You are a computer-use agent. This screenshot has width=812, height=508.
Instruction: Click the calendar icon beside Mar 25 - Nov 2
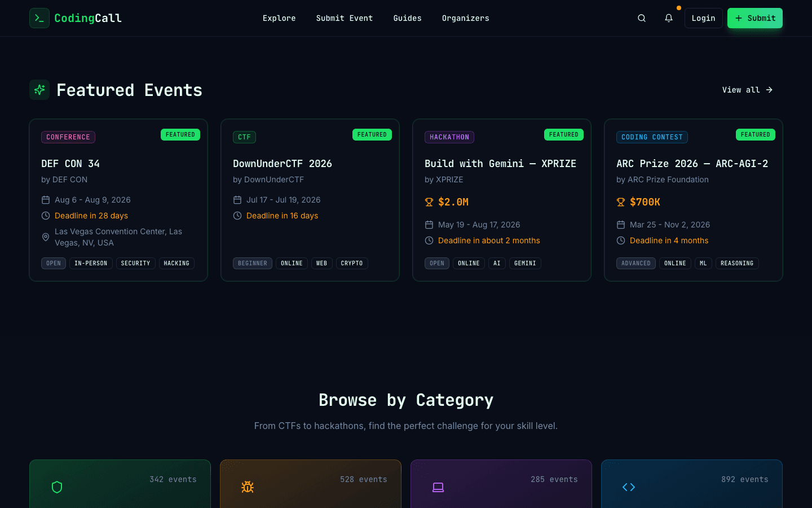click(621, 225)
